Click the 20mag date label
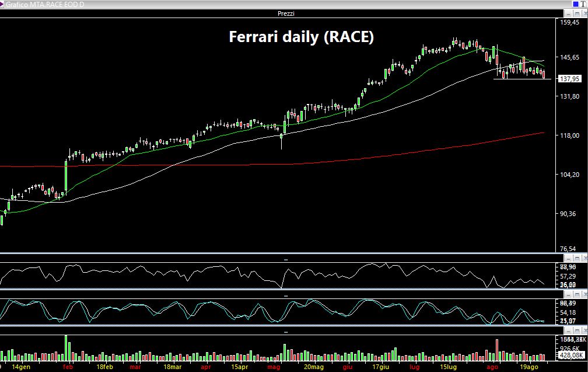Screen dimensions: 588x372 313,367
